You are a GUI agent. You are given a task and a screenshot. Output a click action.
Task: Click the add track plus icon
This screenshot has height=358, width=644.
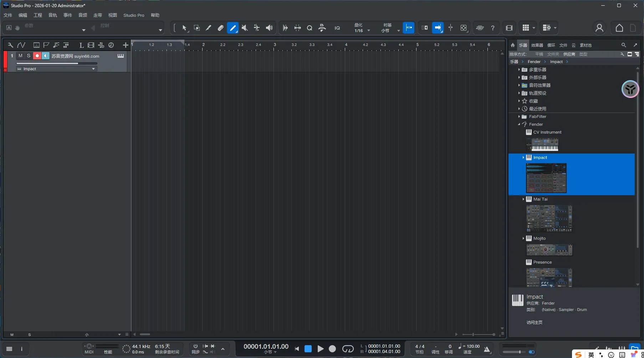click(126, 45)
